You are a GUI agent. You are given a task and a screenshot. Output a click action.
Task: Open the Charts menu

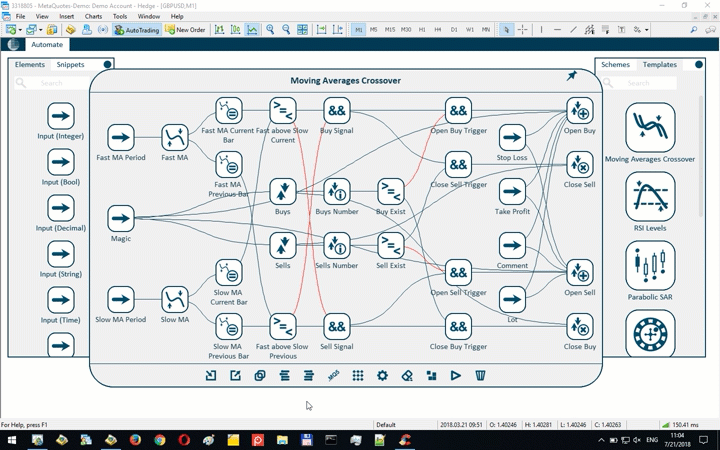point(93,16)
